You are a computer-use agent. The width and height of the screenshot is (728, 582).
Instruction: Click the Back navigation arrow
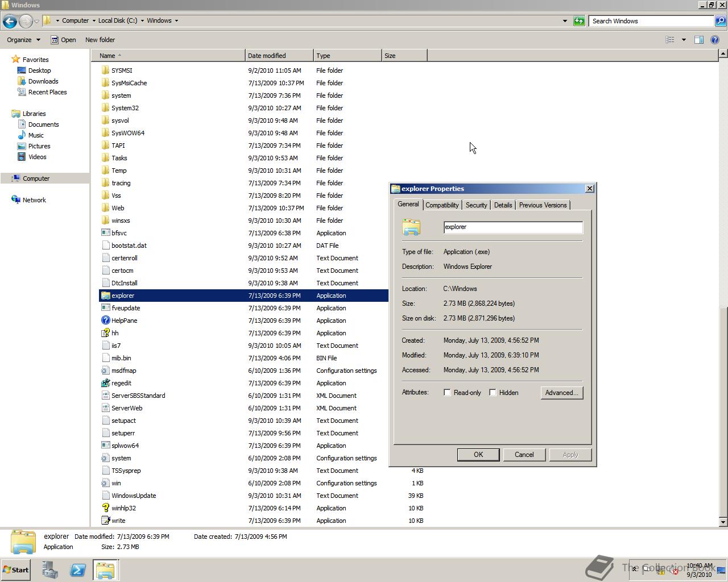pyautogui.click(x=9, y=21)
